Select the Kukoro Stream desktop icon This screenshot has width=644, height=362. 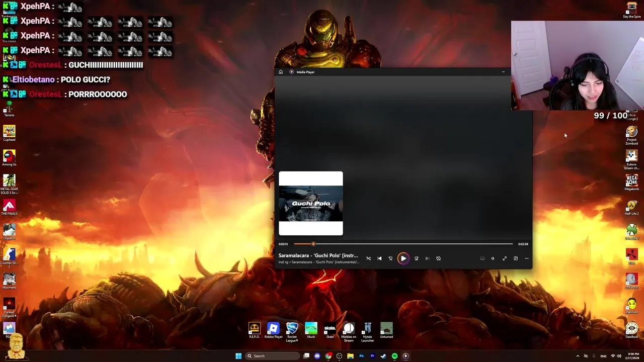pyautogui.click(x=631, y=160)
